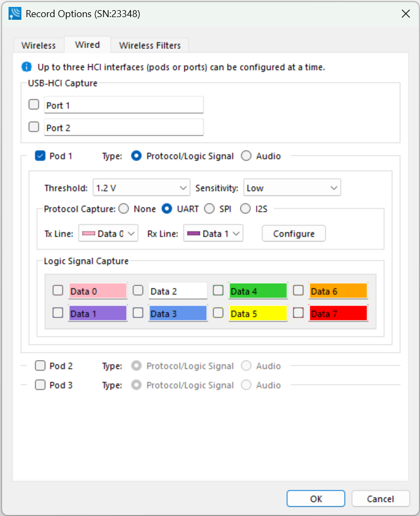Image resolution: width=420 pixels, height=516 pixels.
Task: Enable Data 1 logic signal checkbox
Action: point(58,312)
